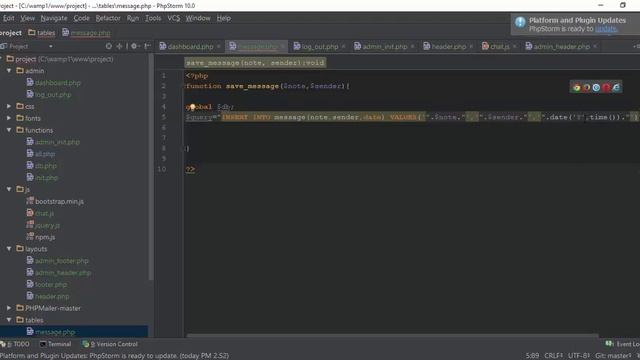Click the Project tree vertical scrollbar
Image resolution: width=640 pixels, height=360 pixels.
click(151, 167)
